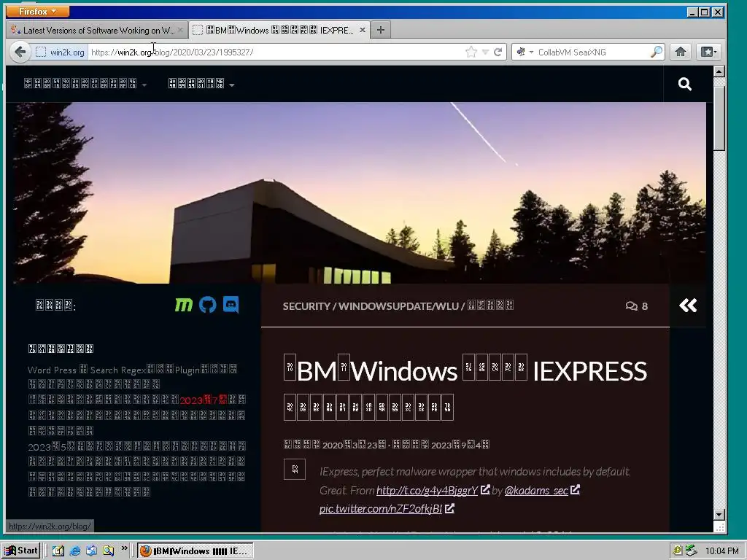Jump to the 8 comments link
This screenshot has height=560, width=747.
(636, 306)
